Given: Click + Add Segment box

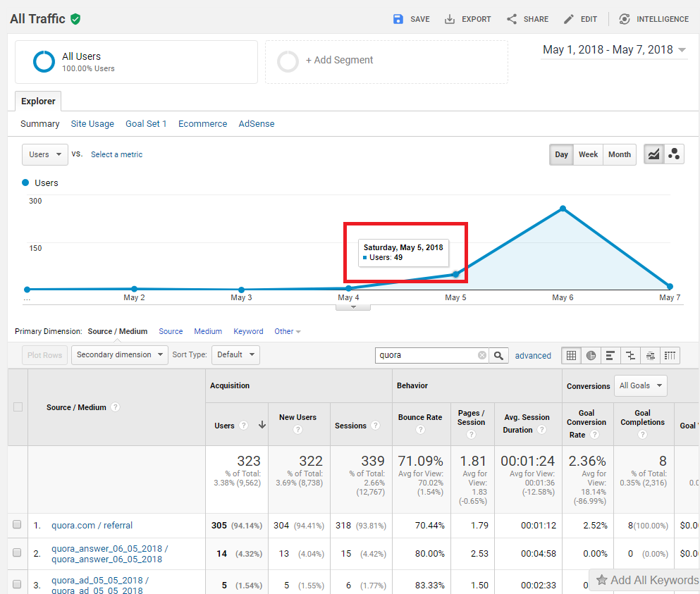Looking at the screenshot, I should [x=386, y=61].
